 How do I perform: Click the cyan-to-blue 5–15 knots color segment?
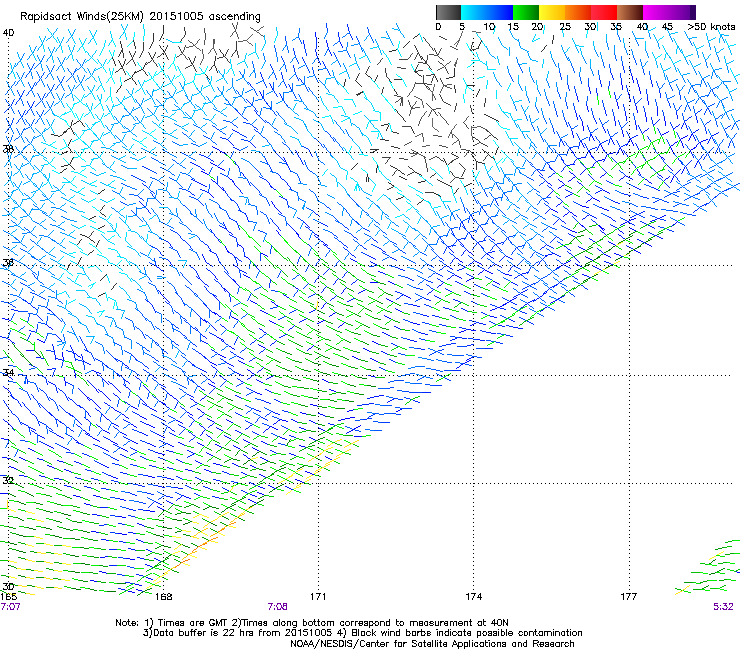pos(487,12)
